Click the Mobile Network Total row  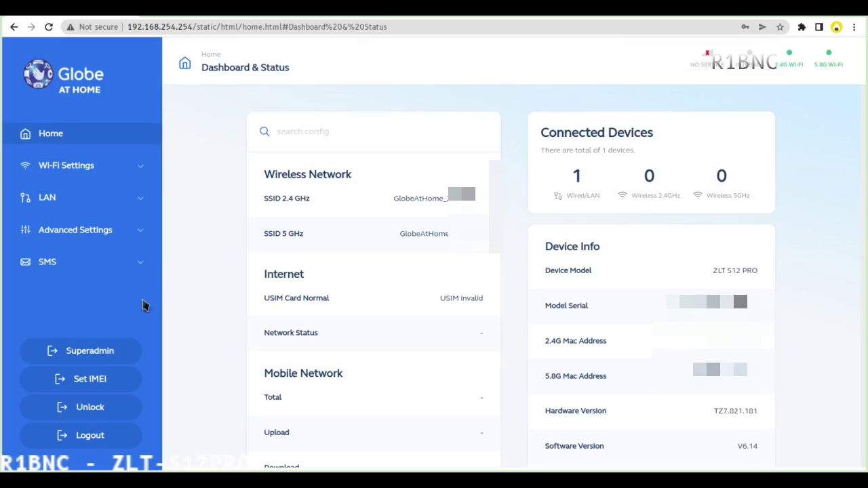click(373, 397)
